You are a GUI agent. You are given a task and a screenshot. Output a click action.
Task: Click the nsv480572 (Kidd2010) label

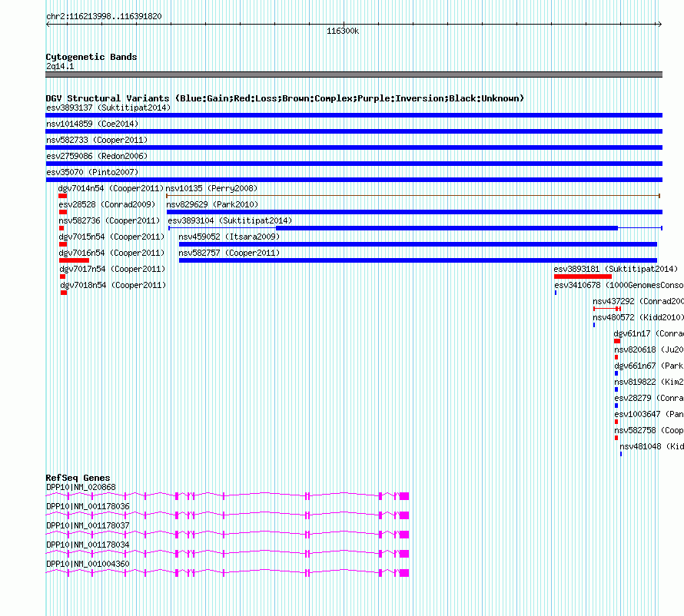638,317
